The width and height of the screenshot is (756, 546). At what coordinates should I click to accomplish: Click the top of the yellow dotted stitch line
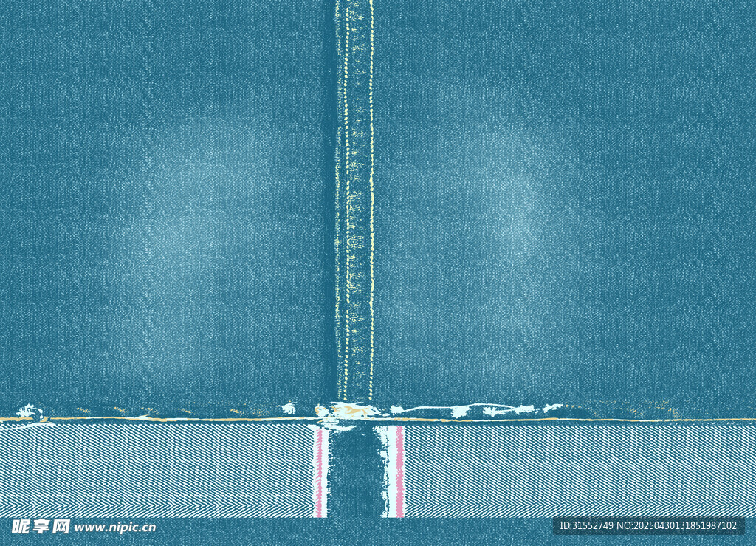click(x=371, y=7)
